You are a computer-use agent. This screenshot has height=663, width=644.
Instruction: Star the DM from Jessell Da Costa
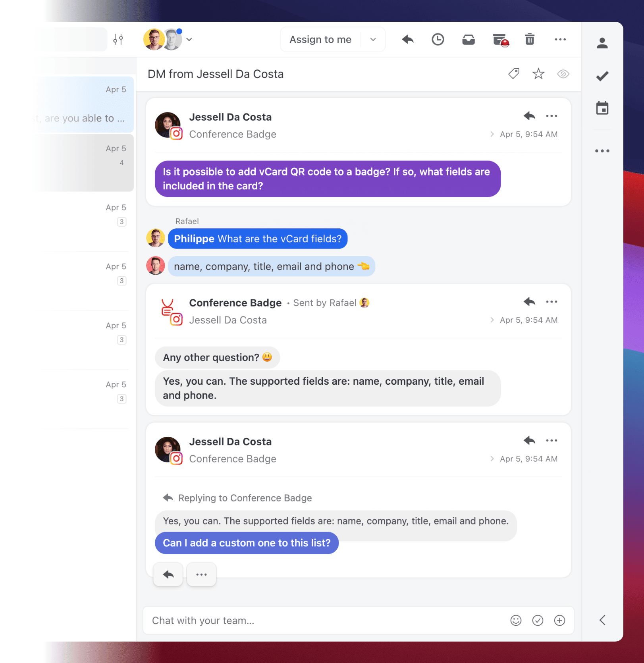pos(538,73)
